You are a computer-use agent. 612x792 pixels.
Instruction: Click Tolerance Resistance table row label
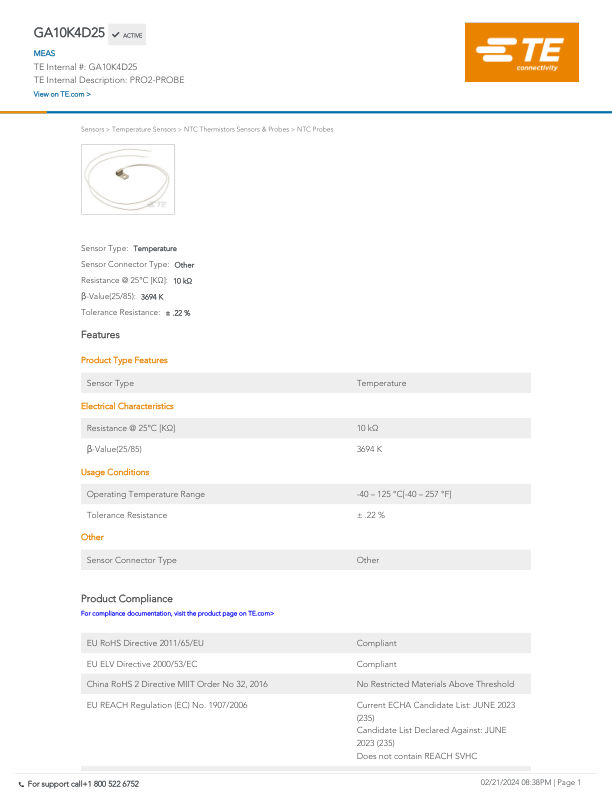(127, 515)
